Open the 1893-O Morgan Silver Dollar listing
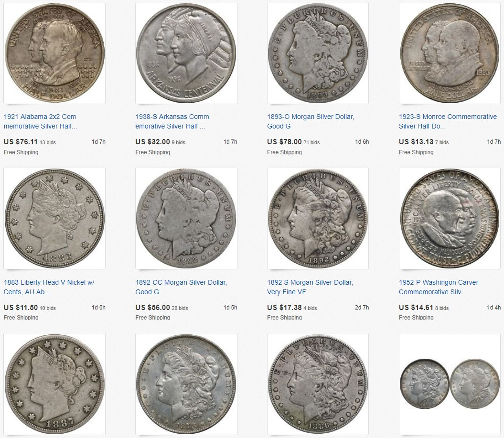This screenshot has height=438, width=504. 311,121
